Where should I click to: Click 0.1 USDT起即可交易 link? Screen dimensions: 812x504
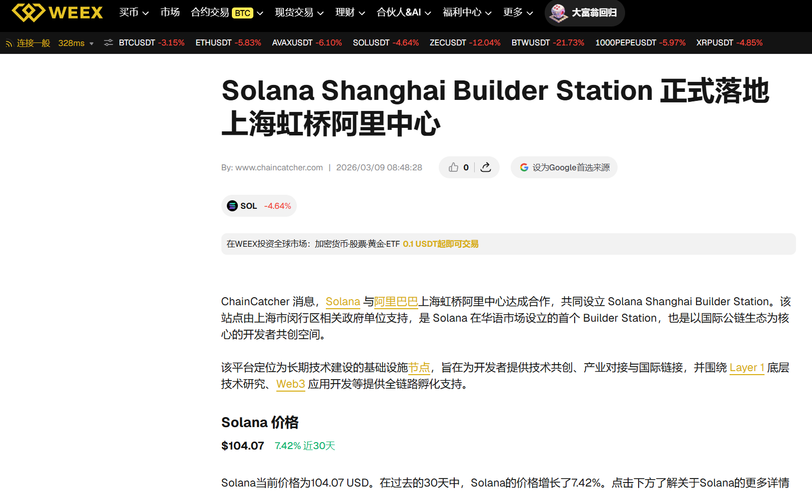[441, 244]
